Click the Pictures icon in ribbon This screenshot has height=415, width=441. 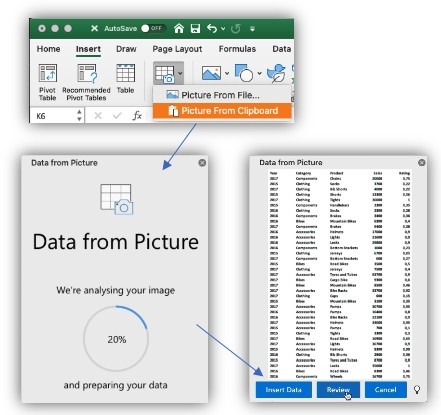click(211, 73)
